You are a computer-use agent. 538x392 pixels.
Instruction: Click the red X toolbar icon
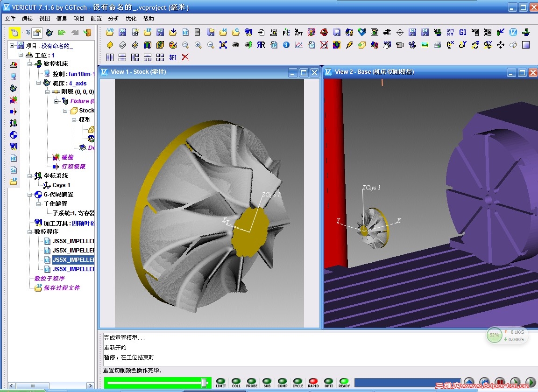coord(185,57)
